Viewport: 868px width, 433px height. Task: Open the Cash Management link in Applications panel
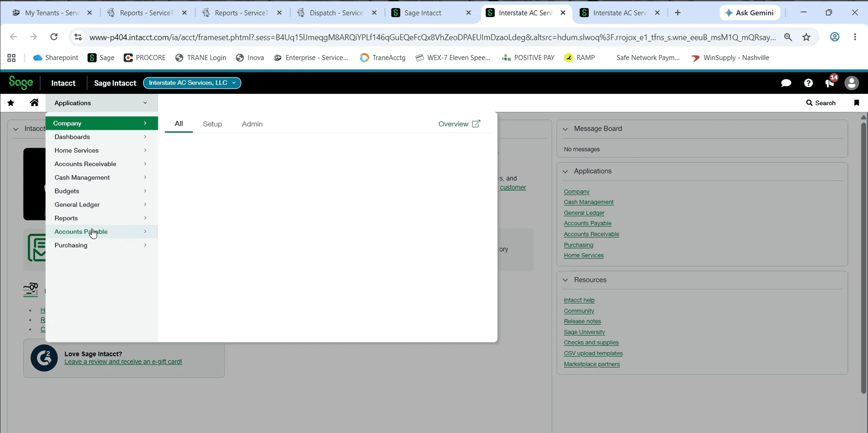(x=588, y=202)
